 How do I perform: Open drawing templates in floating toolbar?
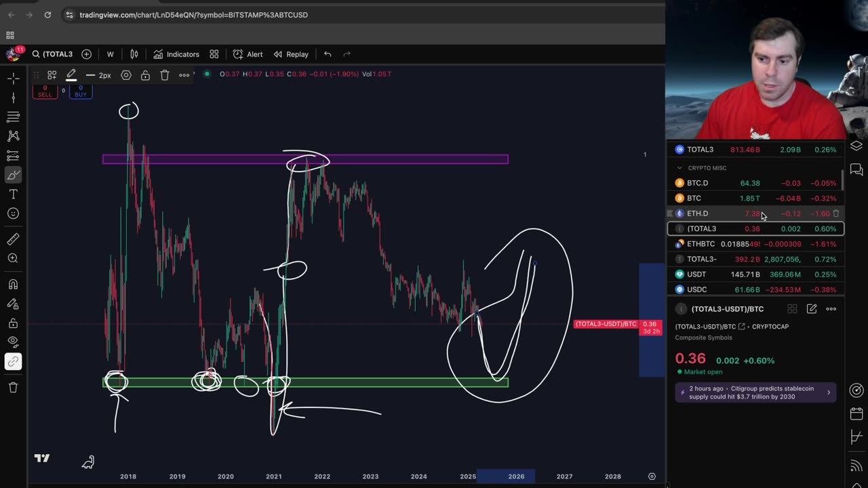click(x=52, y=75)
